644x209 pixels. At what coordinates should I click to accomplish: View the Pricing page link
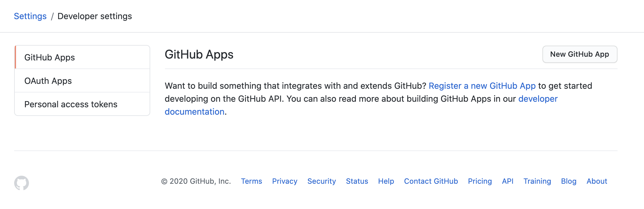click(480, 181)
